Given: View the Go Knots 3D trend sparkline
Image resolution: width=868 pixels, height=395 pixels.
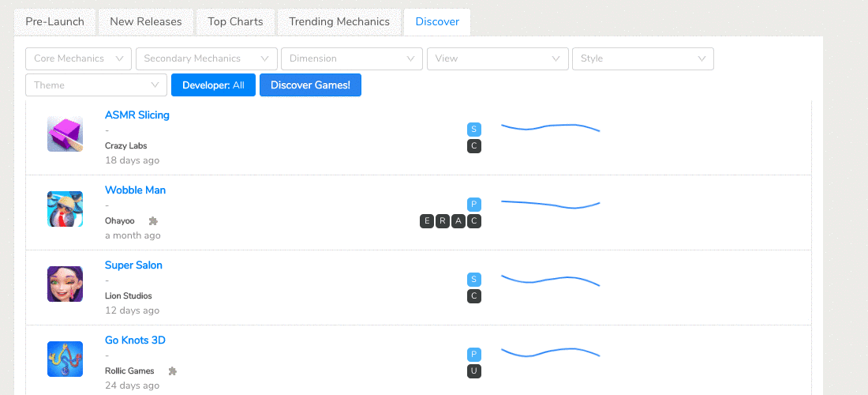Looking at the screenshot, I should [x=550, y=352].
